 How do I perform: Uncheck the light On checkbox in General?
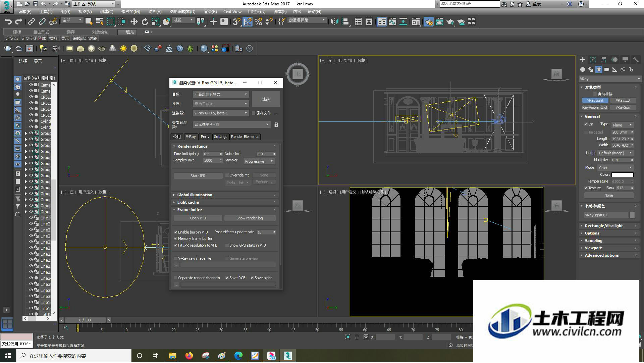586,124
